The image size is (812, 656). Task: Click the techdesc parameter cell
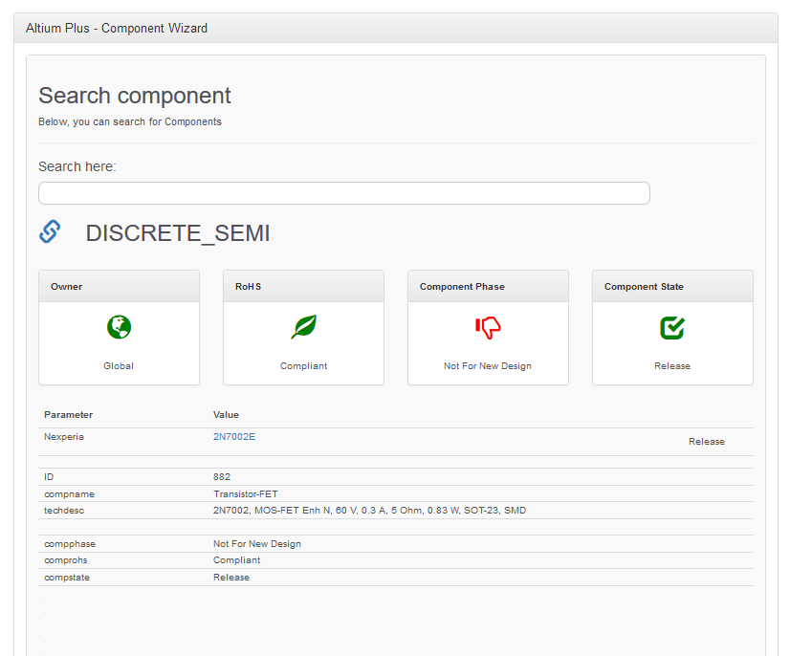tap(64, 510)
